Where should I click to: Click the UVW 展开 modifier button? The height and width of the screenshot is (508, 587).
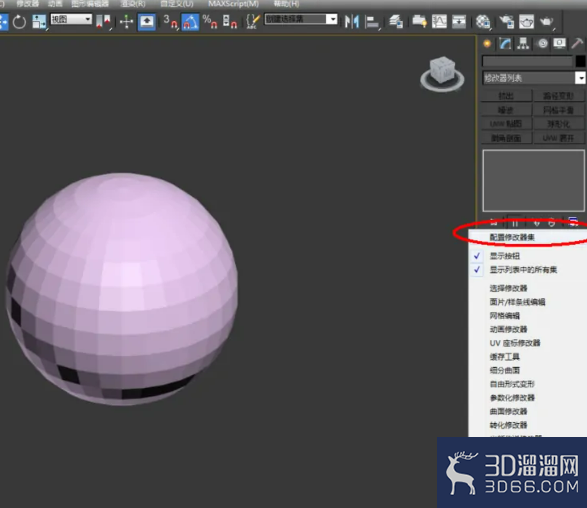pyautogui.click(x=559, y=138)
